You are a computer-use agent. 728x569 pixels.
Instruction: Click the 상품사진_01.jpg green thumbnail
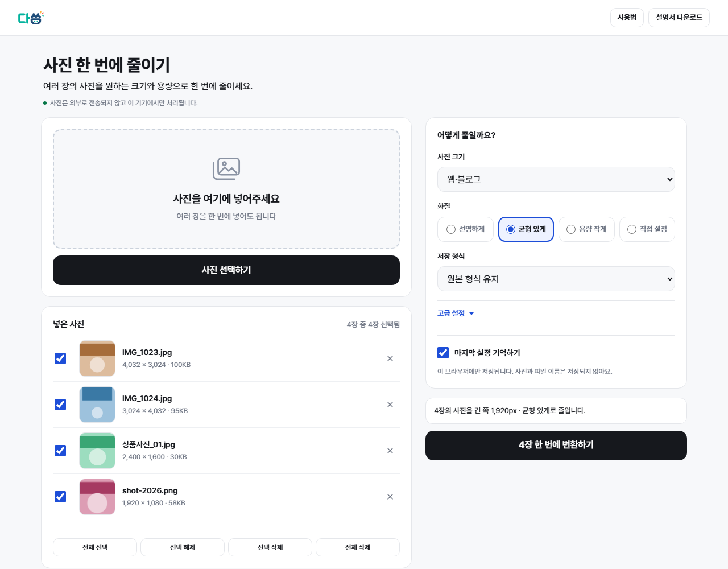click(97, 451)
